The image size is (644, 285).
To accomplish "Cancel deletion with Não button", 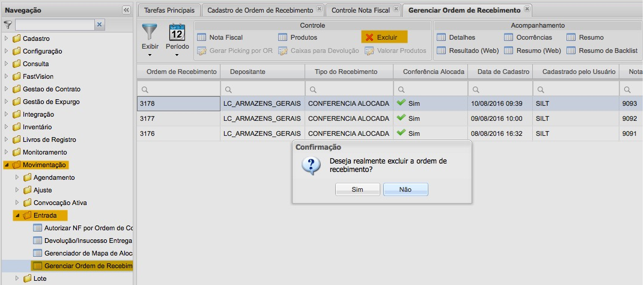I will (406, 189).
